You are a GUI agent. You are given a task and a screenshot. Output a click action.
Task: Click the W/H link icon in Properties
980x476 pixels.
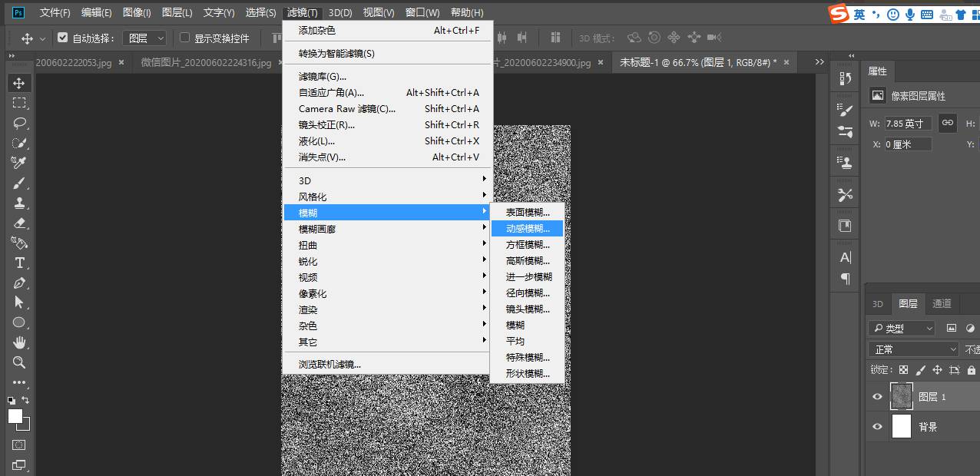coord(948,122)
